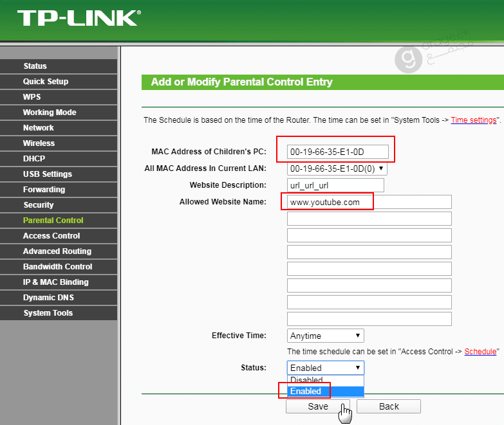Go to the Wireless settings section
Screen dimensions: 504x425
coord(39,143)
